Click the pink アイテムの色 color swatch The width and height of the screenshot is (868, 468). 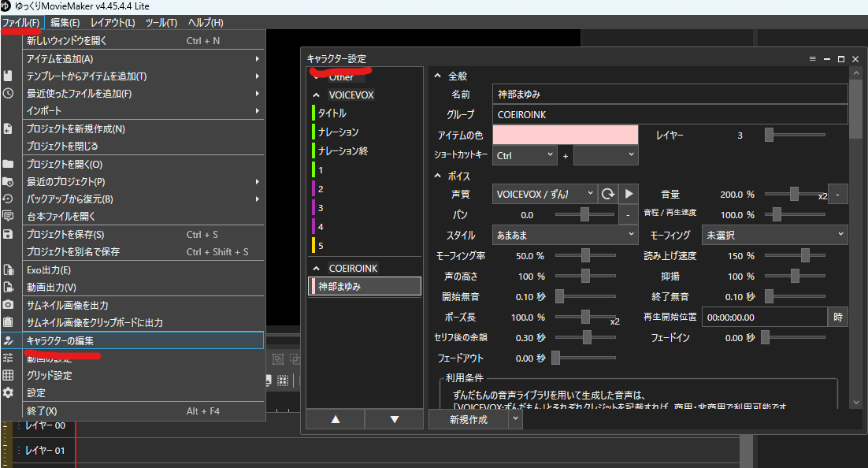tap(565, 135)
